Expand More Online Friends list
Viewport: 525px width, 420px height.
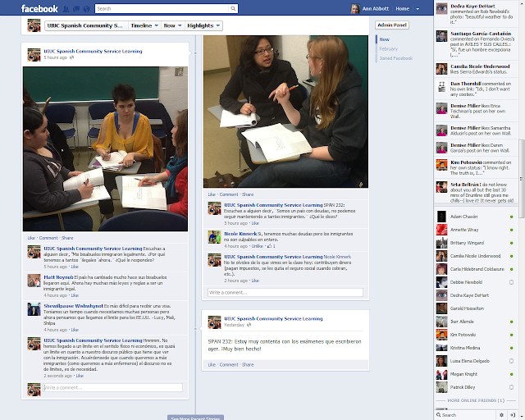[476, 400]
